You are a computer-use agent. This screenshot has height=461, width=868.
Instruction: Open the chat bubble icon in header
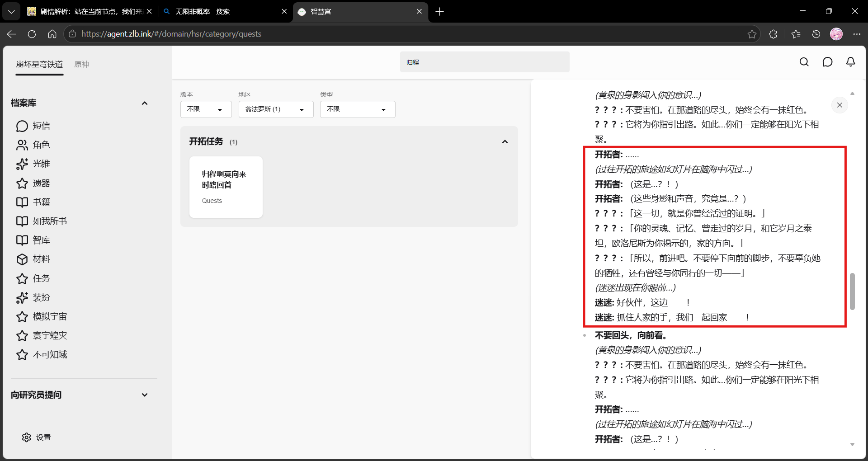point(827,62)
